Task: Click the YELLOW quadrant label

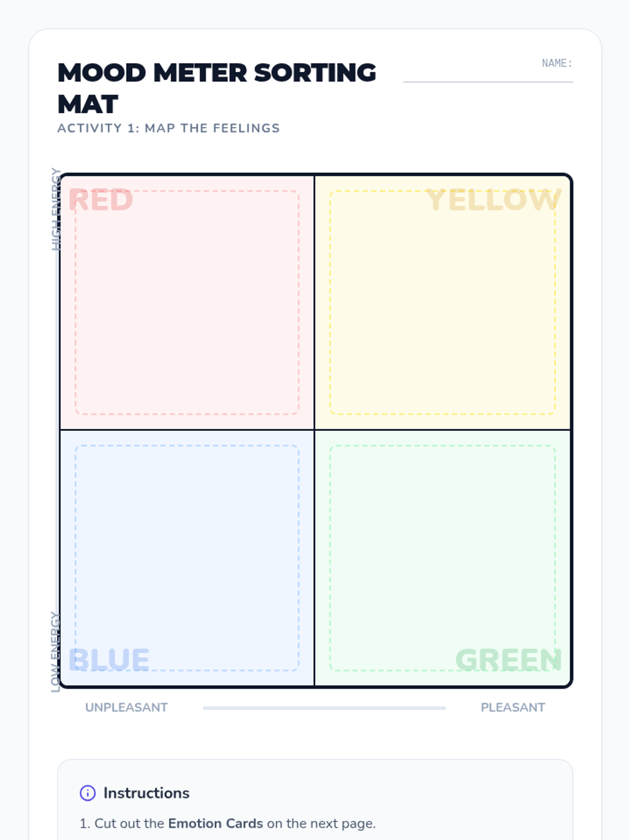Action: [x=493, y=200]
